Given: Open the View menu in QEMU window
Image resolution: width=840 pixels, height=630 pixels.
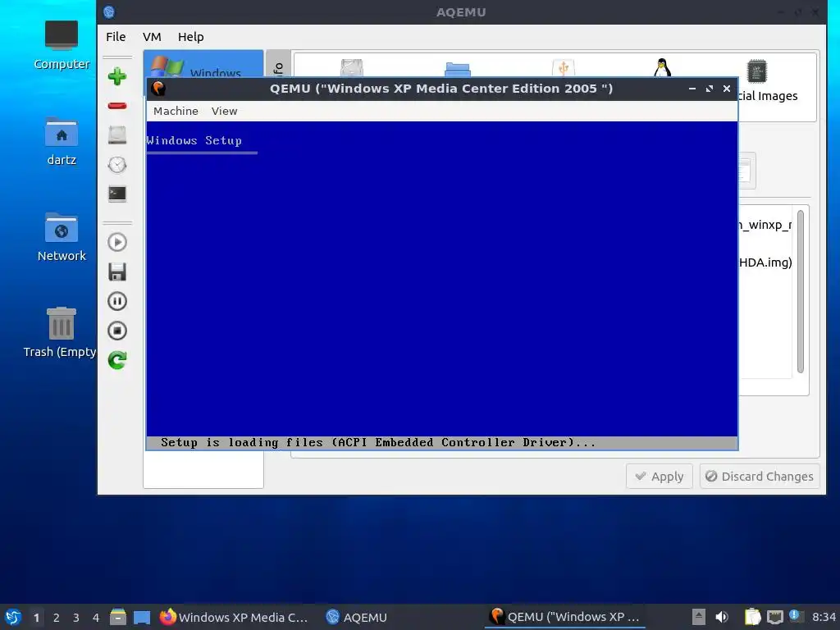Looking at the screenshot, I should click(x=224, y=111).
